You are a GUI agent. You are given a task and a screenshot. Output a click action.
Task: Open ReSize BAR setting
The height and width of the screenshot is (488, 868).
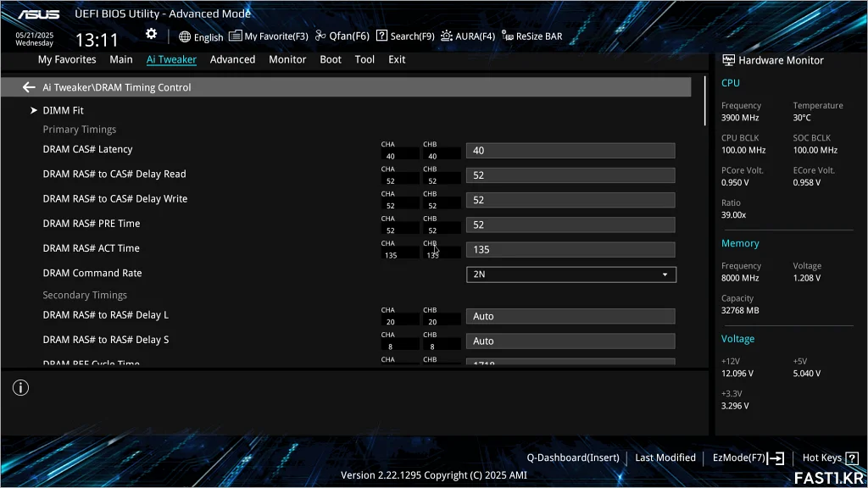pos(532,36)
